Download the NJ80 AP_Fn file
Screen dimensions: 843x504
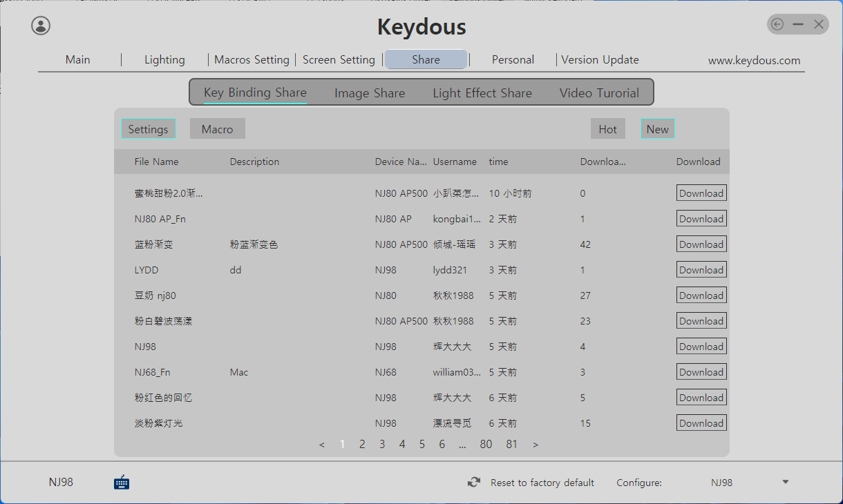click(x=701, y=219)
